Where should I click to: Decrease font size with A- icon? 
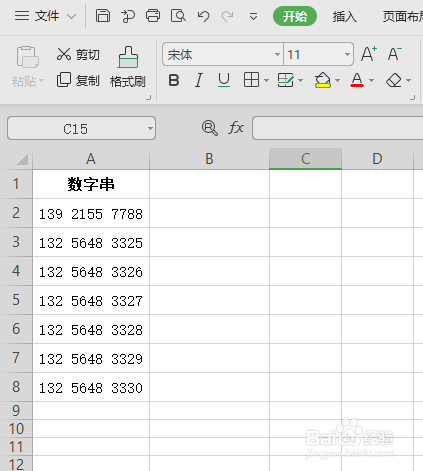[395, 54]
